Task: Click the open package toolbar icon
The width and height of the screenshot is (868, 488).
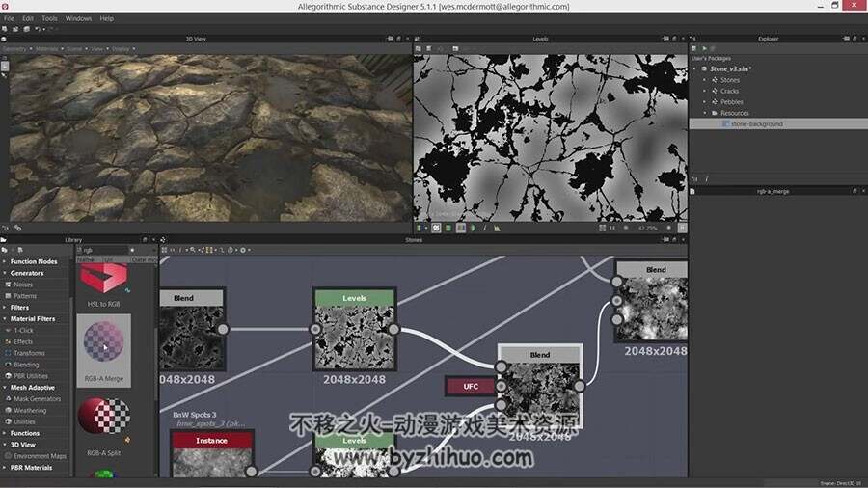Action: pyautogui.click(x=15, y=29)
